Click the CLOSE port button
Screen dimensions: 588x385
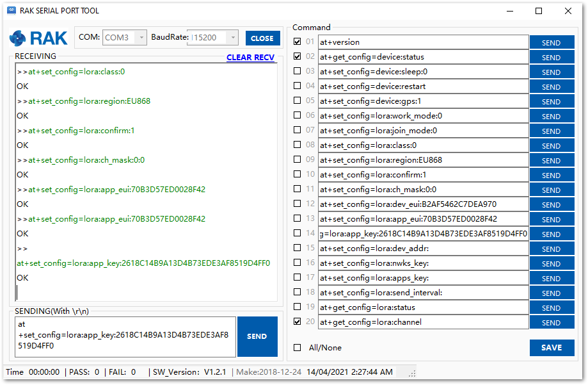(x=262, y=38)
